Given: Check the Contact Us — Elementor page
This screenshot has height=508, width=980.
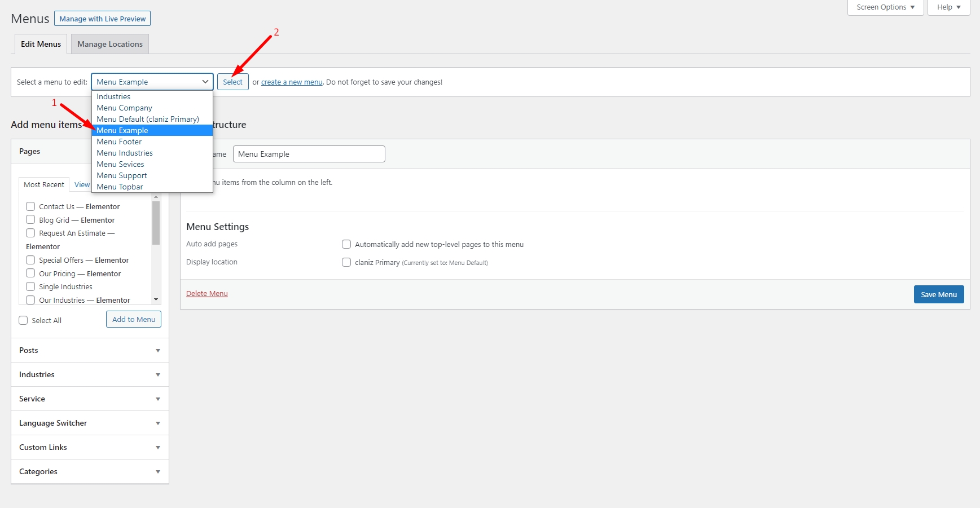Looking at the screenshot, I should 31,206.
